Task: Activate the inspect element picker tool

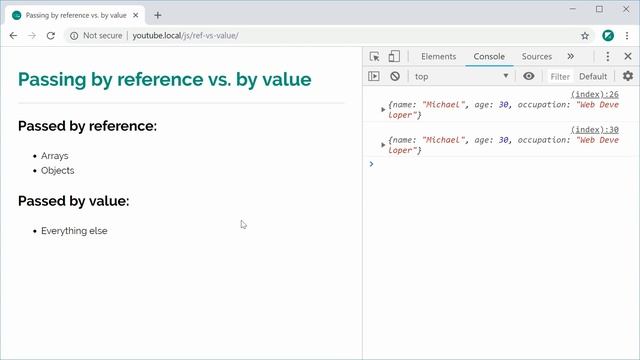Action: pyautogui.click(x=374, y=56)
